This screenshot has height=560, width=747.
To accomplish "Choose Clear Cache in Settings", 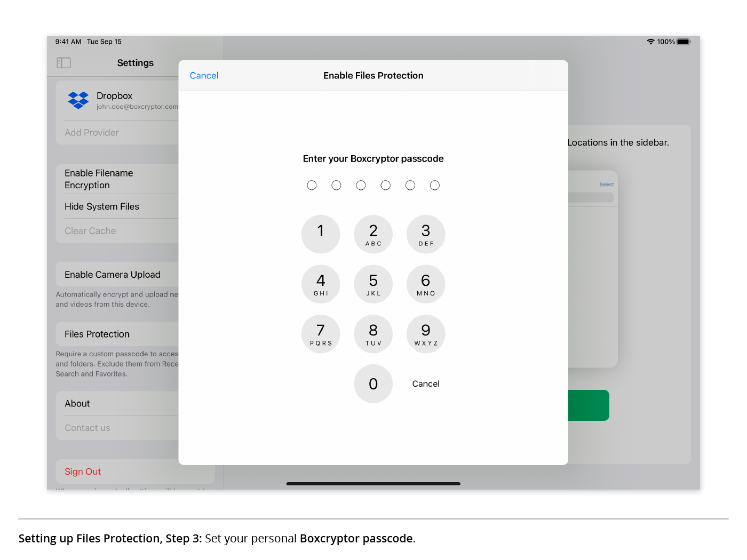I will pyautogui.click(x=117, y=231).
